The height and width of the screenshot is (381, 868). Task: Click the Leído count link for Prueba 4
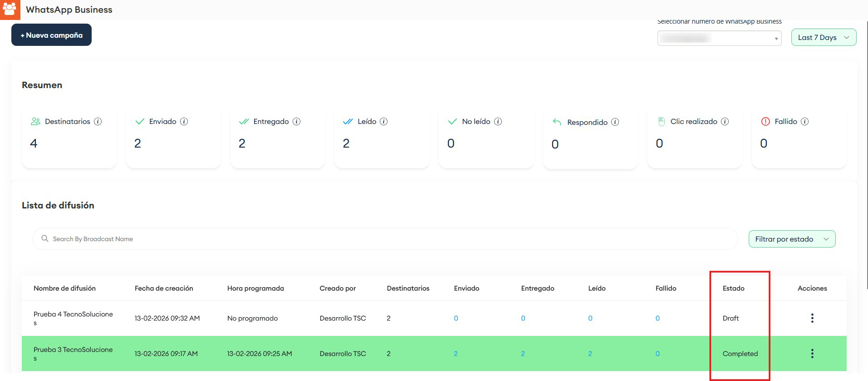point(590,318)
